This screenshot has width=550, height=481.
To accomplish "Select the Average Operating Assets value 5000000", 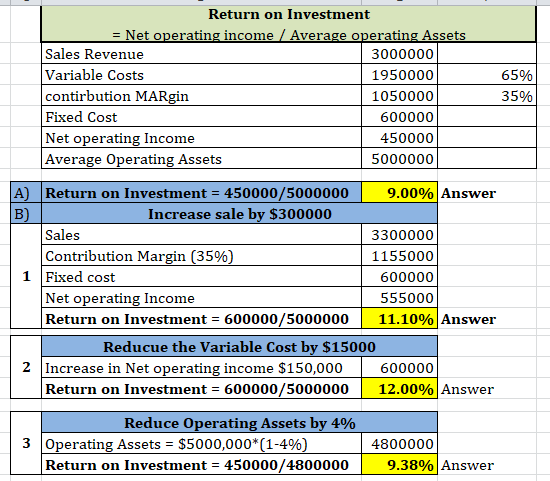I will coord(400,159).
